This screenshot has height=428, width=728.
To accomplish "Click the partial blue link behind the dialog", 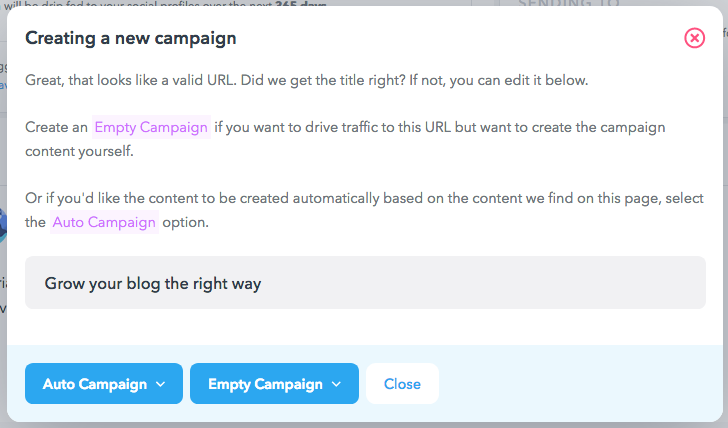I will pos(3,85).
